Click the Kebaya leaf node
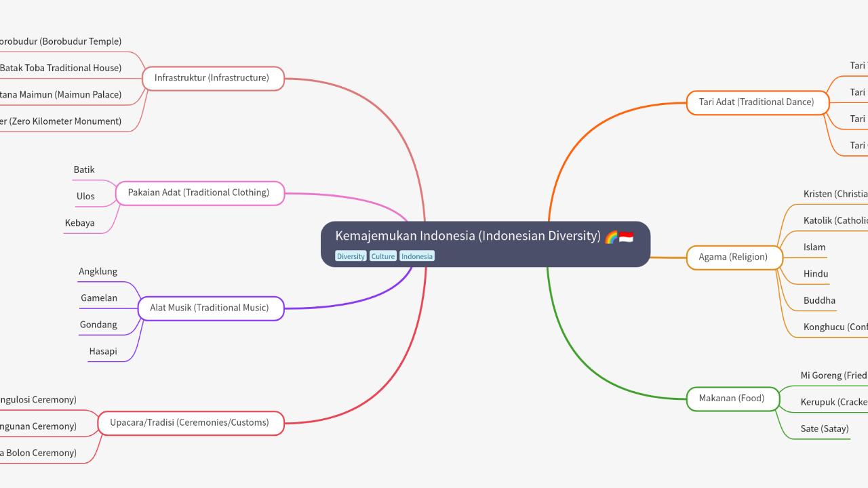 coord(80,223)
